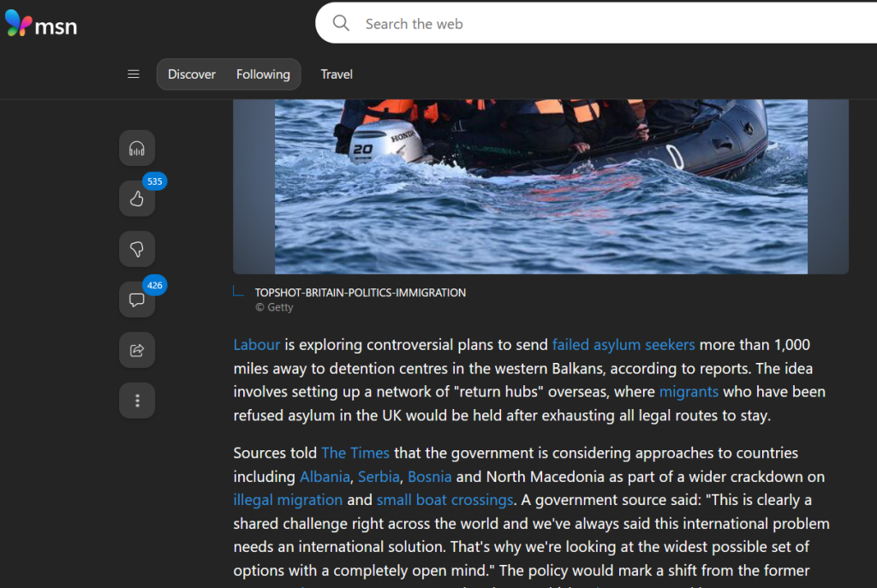The height and width of the screenshot is (588, 877).
Task: Click the small boat crossings link
Action: (444, 500)
